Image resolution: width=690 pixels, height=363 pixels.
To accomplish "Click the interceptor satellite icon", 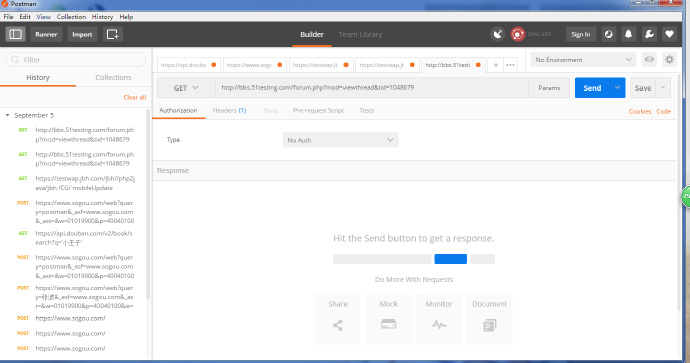I will pyautogui.click(x=498, y=34).
